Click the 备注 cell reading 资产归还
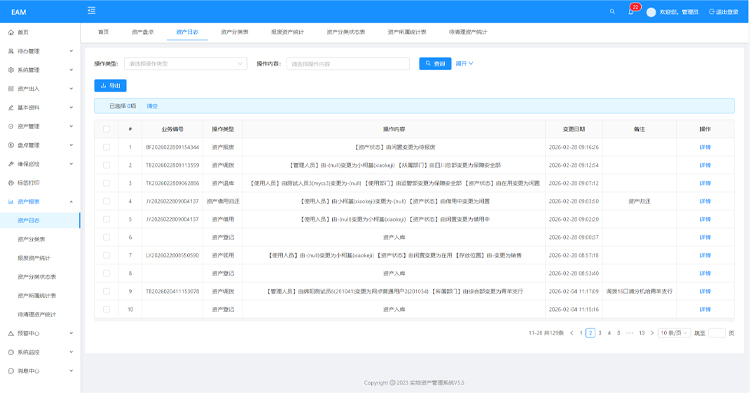This screenshot has width=750, height=394. pos(639,201)
